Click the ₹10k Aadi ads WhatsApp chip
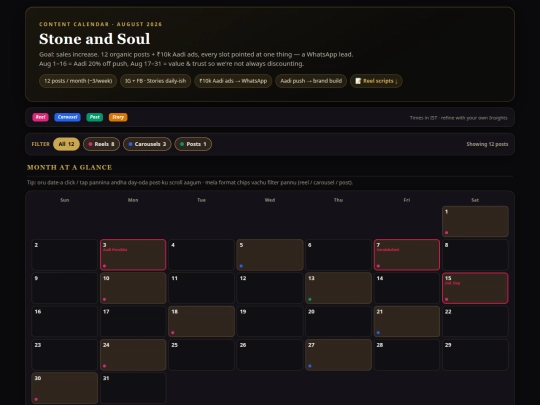 [233, 81]
